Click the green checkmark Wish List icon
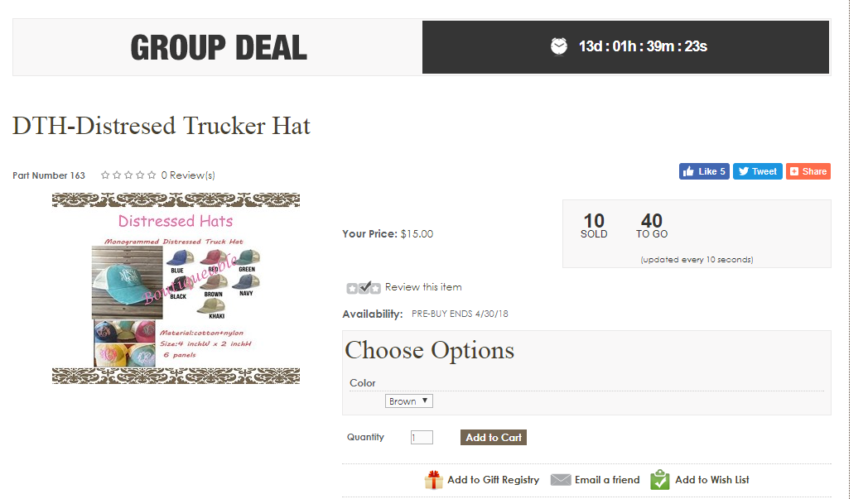 tap(660, 480)
